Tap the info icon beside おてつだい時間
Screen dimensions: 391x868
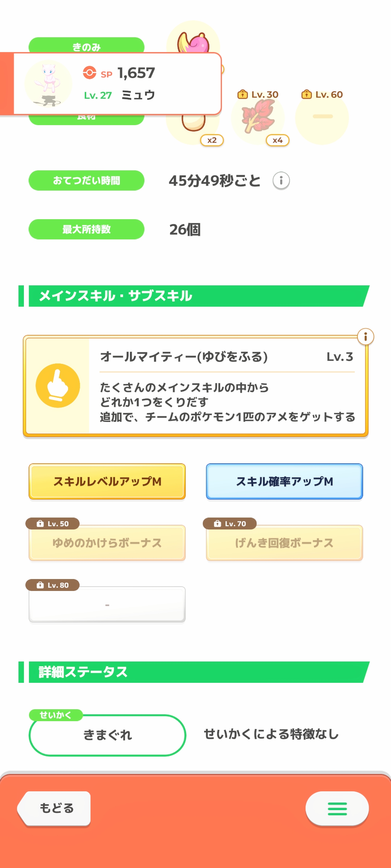pos(281,180)
